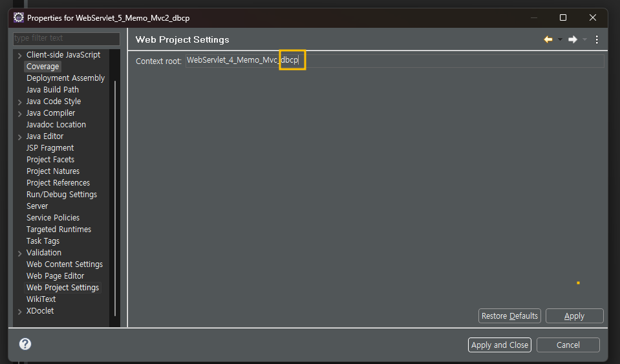
Task: Open Deployment Assembly settings
Action: (x=66, y=78)
